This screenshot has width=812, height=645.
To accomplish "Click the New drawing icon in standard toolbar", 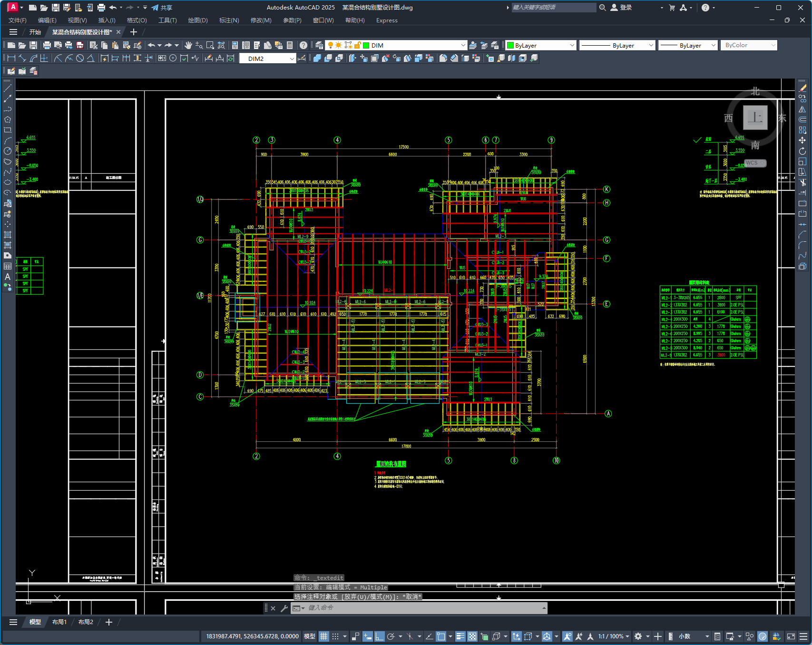I will 11,45.
